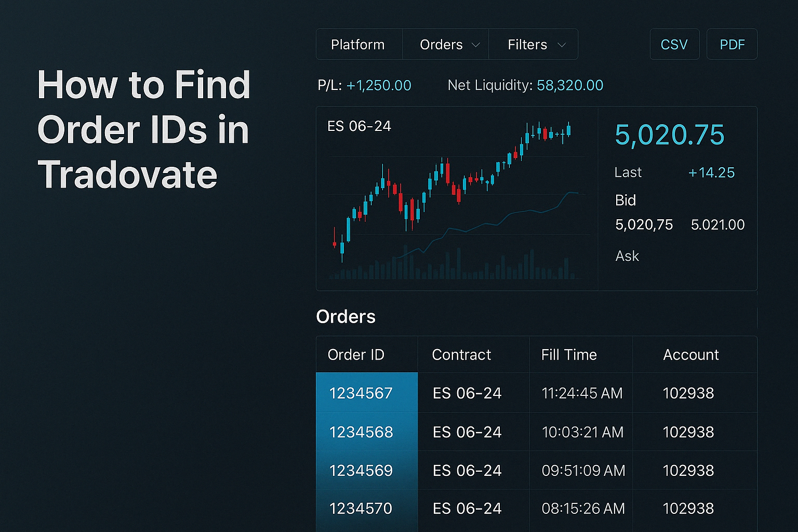The image size is (798, 532).
Task: Open the Platform tab
Action: coord(358,45)
